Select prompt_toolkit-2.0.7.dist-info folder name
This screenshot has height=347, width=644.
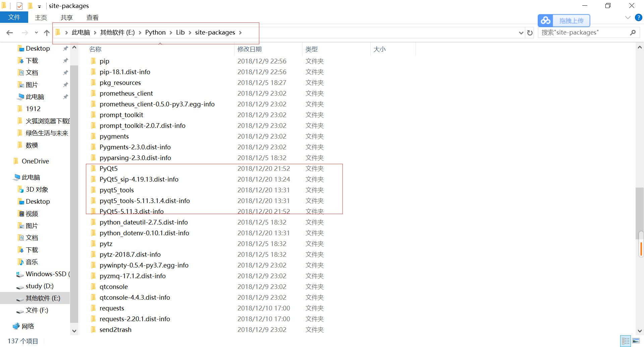pos(143,126)
